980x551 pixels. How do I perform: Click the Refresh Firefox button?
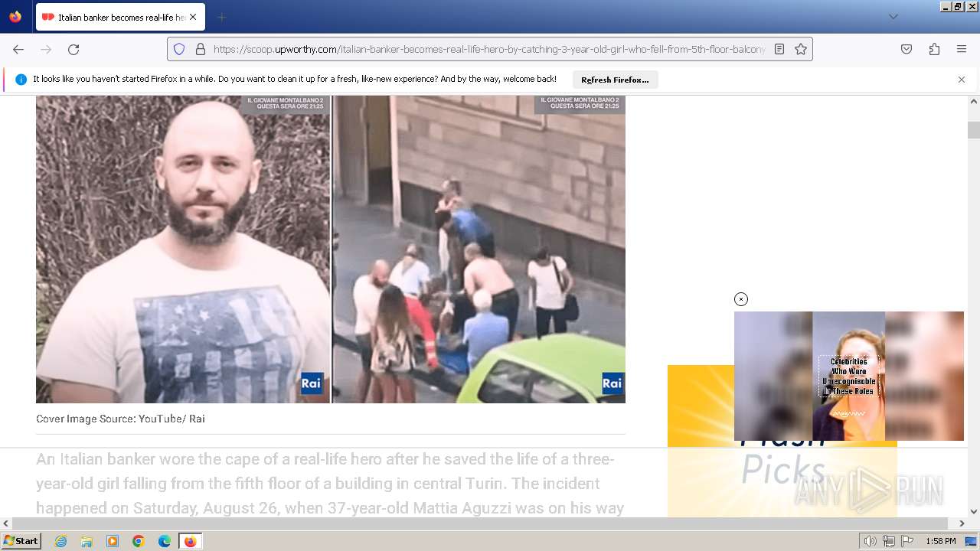615,80
